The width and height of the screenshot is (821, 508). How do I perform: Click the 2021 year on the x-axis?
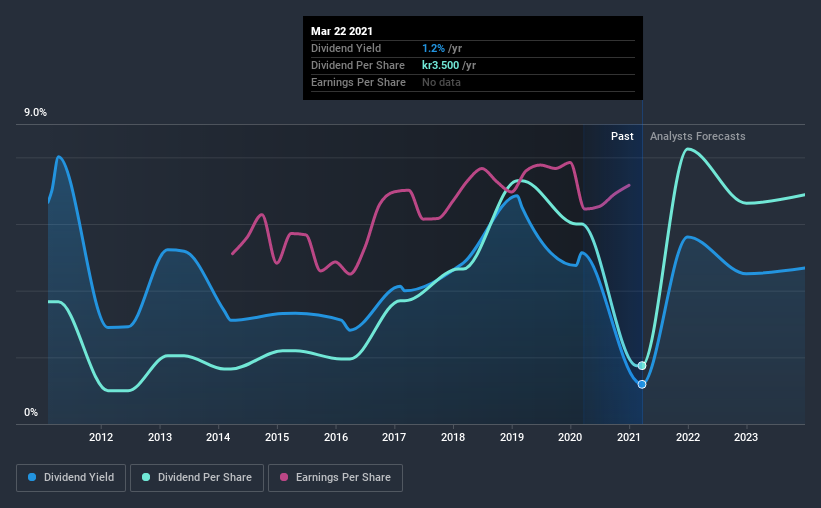coord(630,437)
